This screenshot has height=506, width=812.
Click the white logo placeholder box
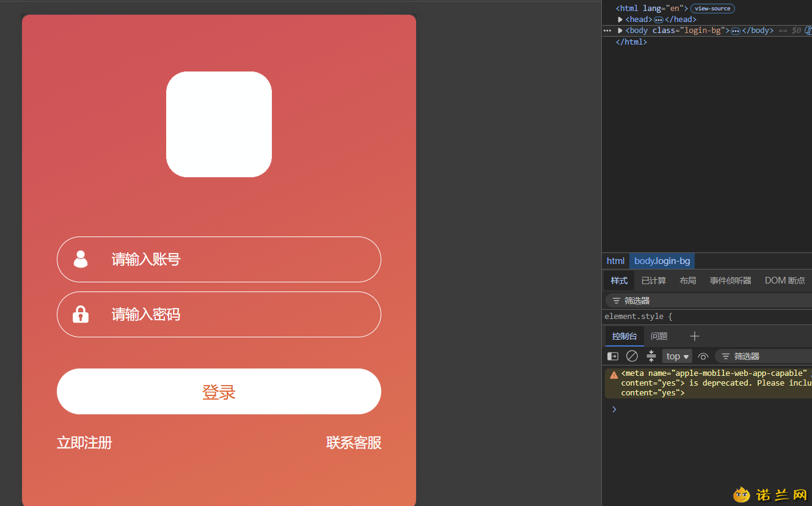click(219, 124)
